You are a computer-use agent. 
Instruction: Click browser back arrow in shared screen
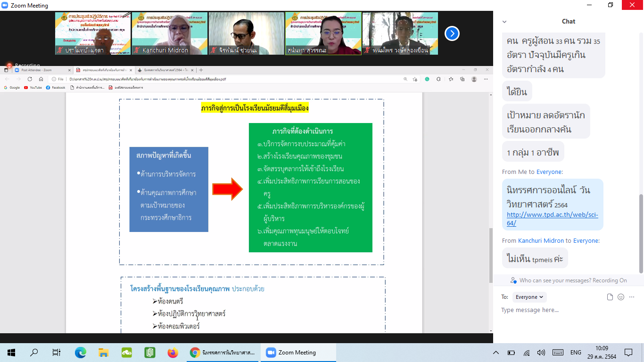[7, 79]
